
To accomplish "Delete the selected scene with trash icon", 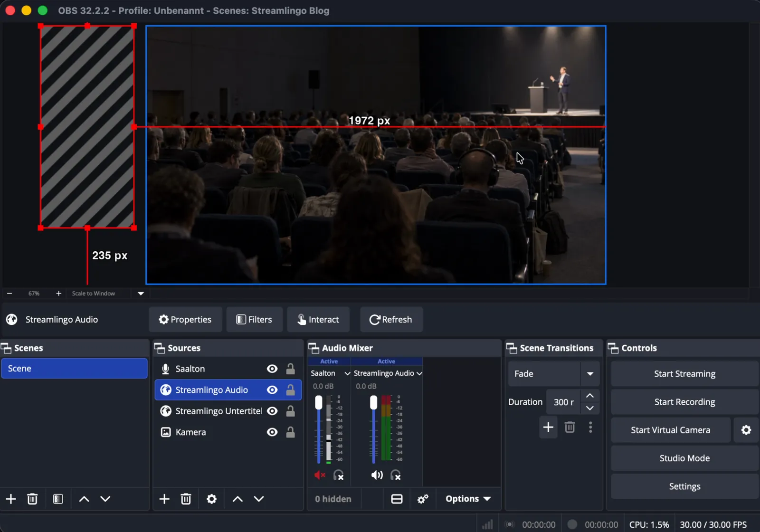I will coord(32,499).
